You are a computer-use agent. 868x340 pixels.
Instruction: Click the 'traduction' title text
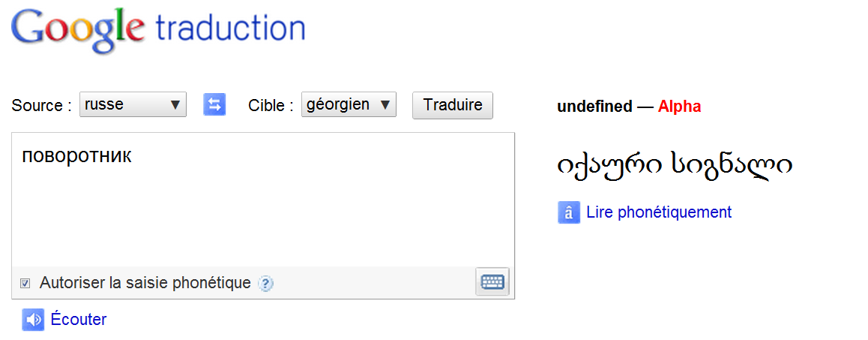click(x=230, y=30)
